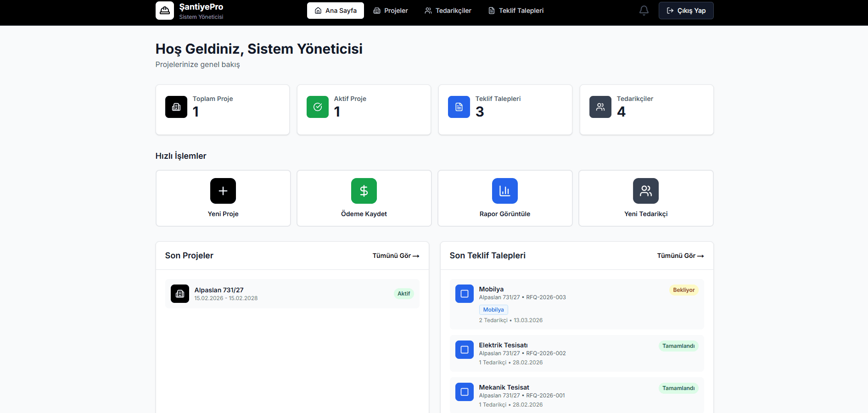
Task: Click the suppliers icon on Tedarikçiler card
Action: click(600, 107)
